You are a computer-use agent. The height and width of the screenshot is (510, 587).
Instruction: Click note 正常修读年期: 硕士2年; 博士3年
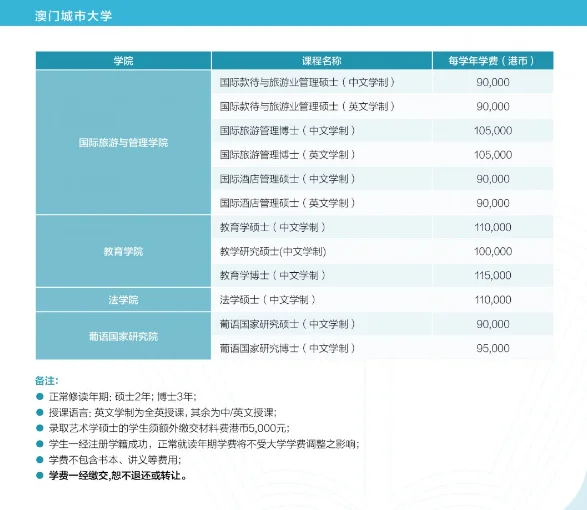point(122,397)
